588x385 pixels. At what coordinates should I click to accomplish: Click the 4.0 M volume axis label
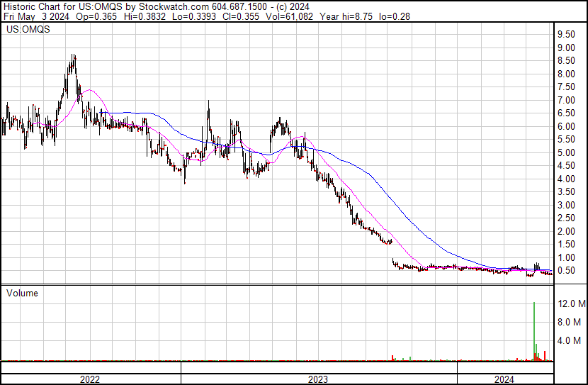tap(569, 340)
